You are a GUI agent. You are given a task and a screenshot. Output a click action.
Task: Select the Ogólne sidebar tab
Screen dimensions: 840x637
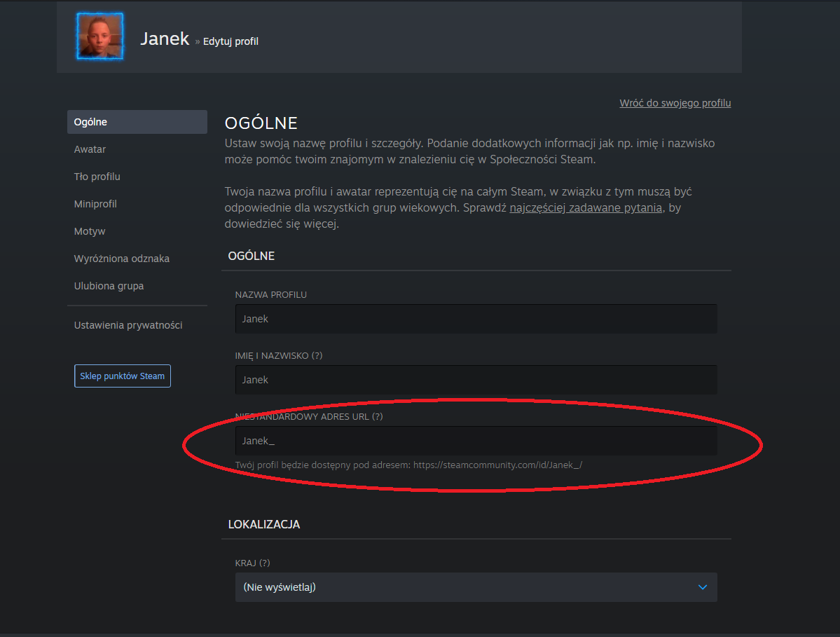137,122
